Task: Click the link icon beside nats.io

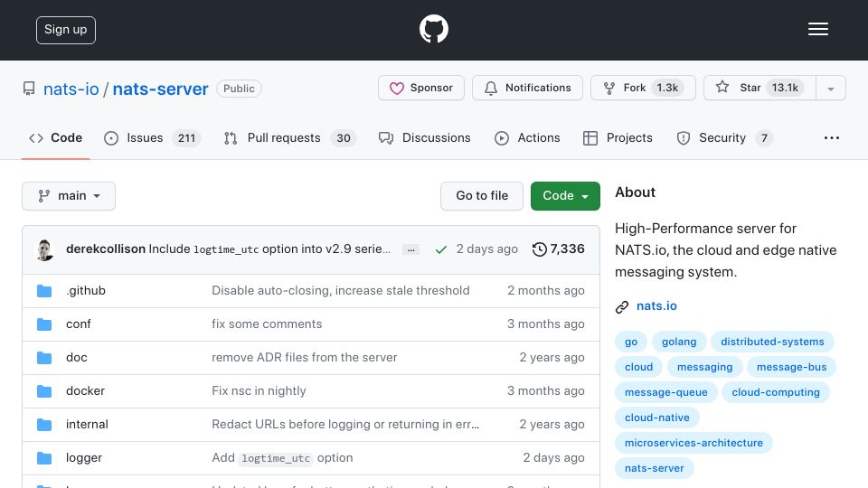Action: click(x=622, y=306)
